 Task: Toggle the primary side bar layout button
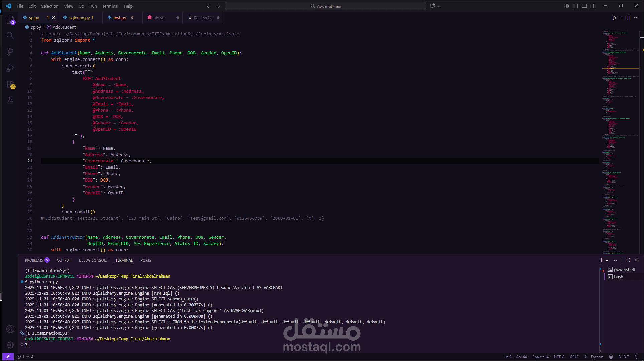575,6
